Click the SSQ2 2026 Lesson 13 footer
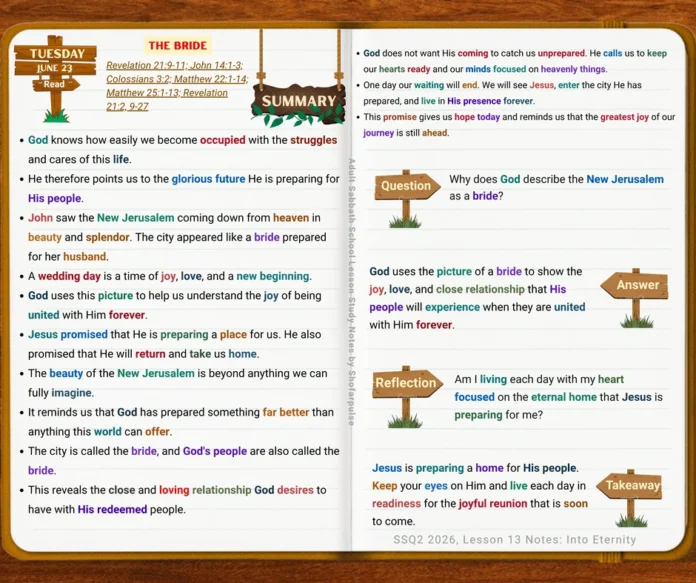The height and width of the screenshot is (583, 696). (514, 539)
